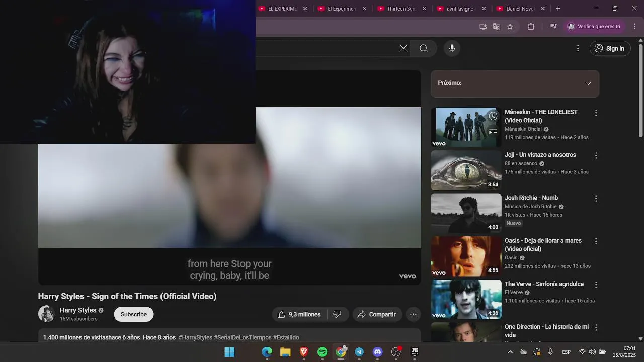Open volume speaker icon in system tray
The height and width of the screenshot is (362, 644).
coord(592,352)
